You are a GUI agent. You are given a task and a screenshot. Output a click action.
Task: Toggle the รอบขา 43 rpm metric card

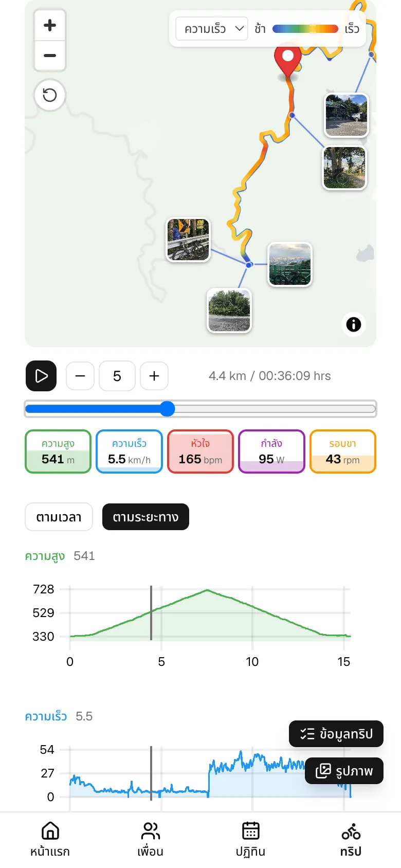click(343, 451)
